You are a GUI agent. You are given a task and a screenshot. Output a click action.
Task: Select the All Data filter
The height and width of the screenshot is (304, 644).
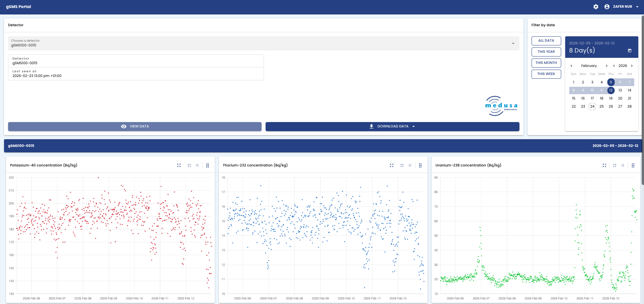click(x=546, y=41)
